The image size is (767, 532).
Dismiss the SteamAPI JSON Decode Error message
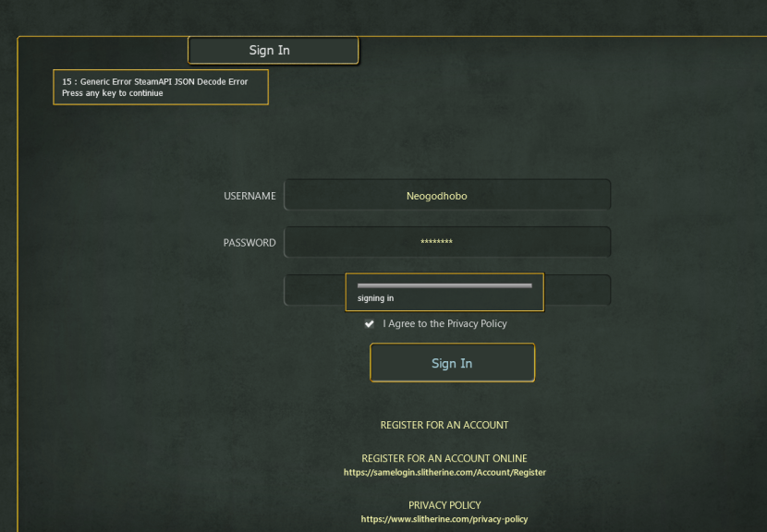(x=161, y=87)
